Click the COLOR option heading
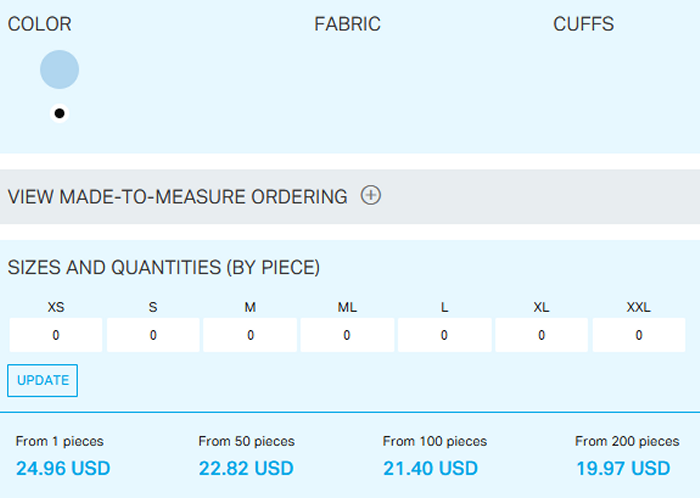This screenshot has width=700, height=498. (x=40, y=24)
